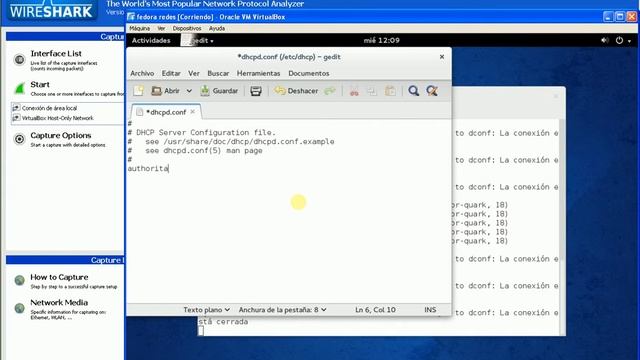The image size is (640, 360).
Task: Click the redo arrow icon
Action: 330,91
